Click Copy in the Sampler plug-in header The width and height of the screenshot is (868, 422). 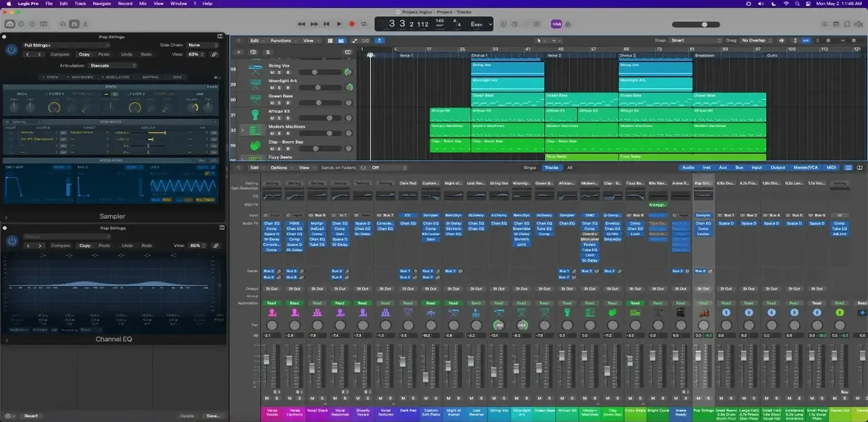(84, 54)
